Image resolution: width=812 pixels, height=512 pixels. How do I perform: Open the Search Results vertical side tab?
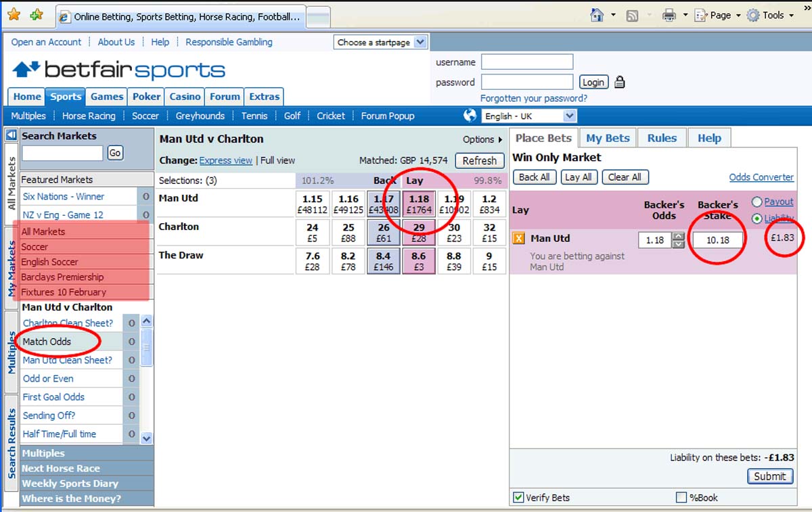coord(12,443)
